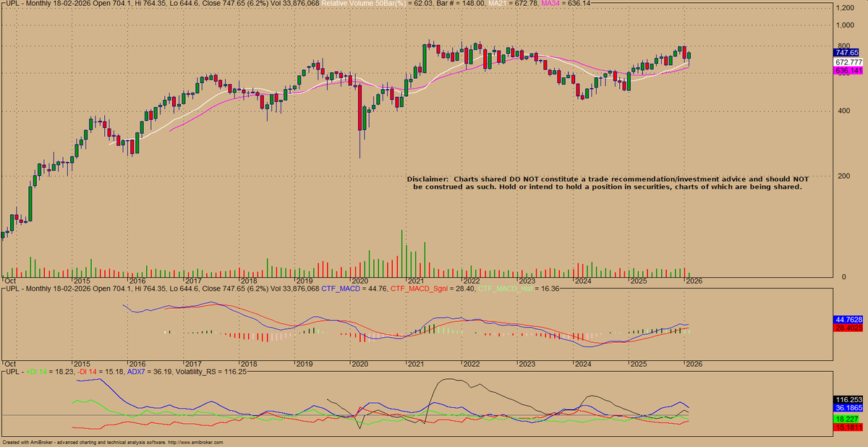
Task: Click the 2019 year label under the price pane
Action: coord(304,281)
